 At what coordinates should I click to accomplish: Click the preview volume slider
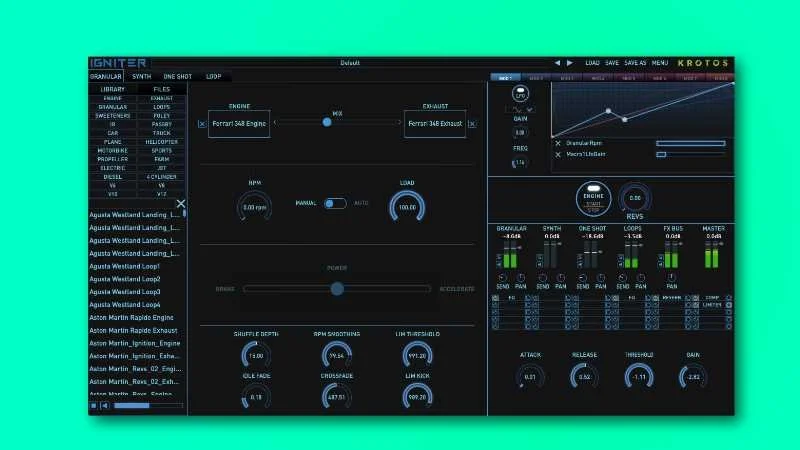[148, 406]
